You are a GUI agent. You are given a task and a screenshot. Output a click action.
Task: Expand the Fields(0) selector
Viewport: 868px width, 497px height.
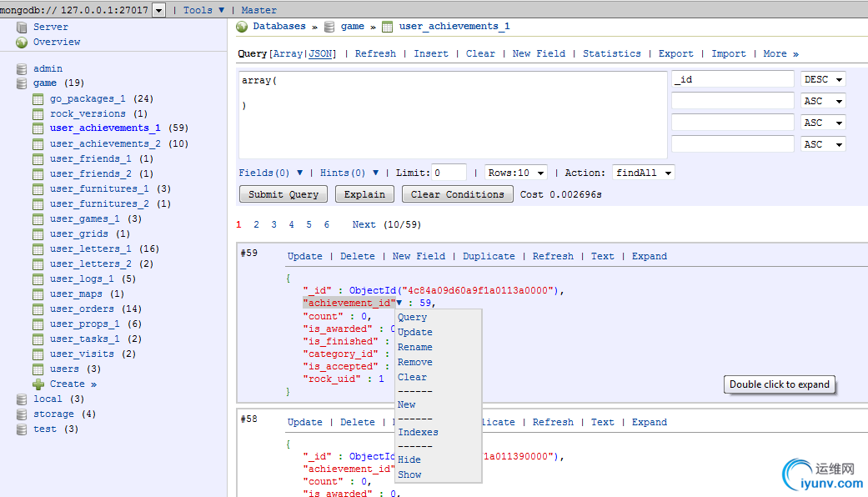point(271,173)
